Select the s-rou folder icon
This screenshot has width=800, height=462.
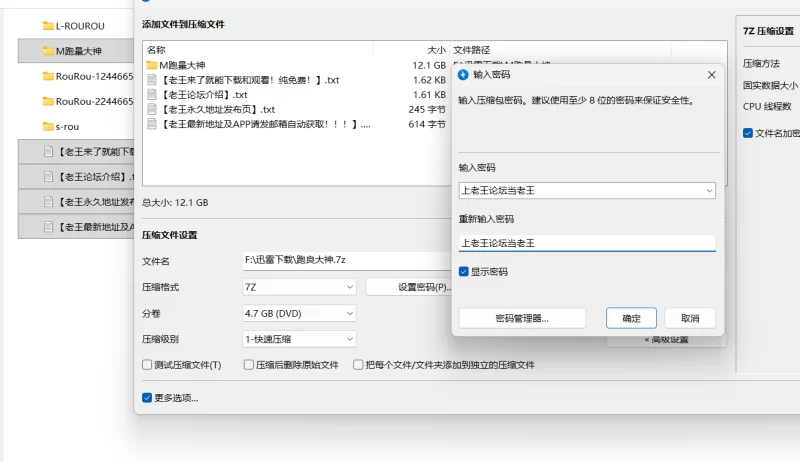click(x=48, y=126)
